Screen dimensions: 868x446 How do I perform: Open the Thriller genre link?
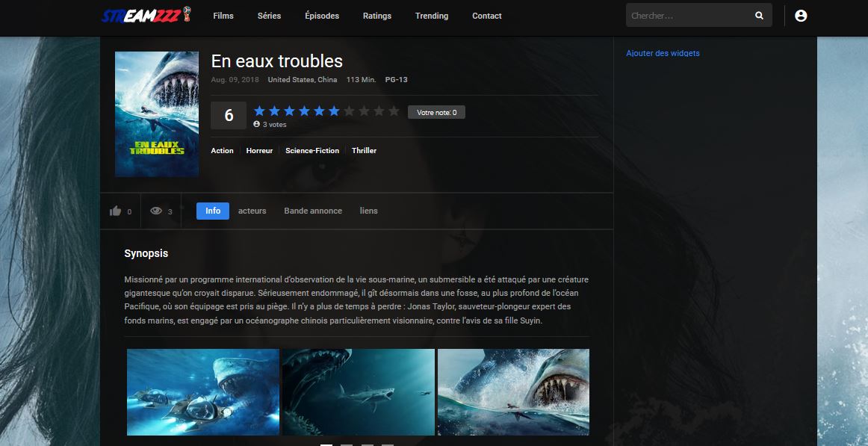click(x=364, y=150)
